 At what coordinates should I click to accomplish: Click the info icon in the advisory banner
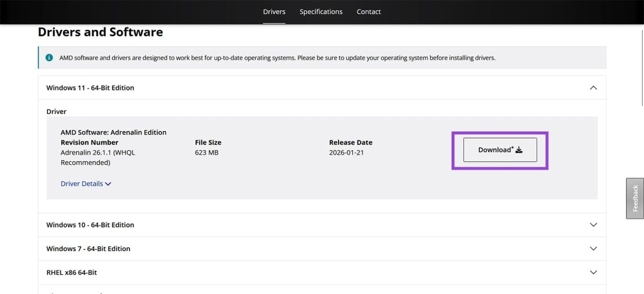49,57
